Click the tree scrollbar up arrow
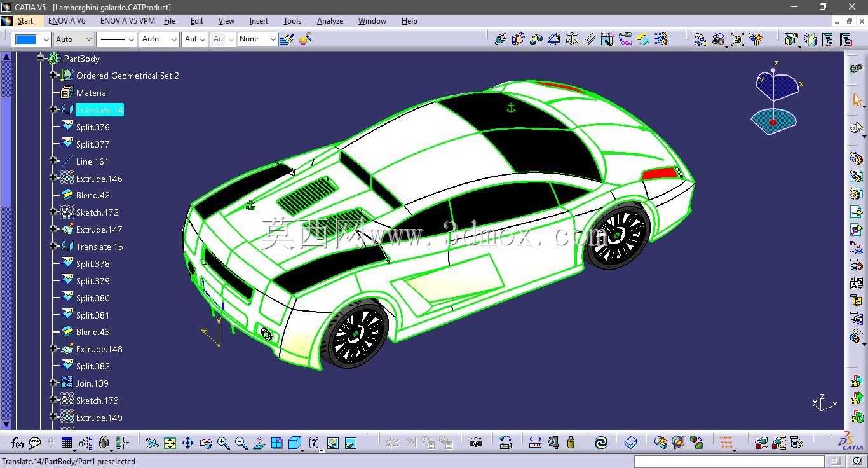The width and height of the screenshot is (868, 468). click(6, 57)
